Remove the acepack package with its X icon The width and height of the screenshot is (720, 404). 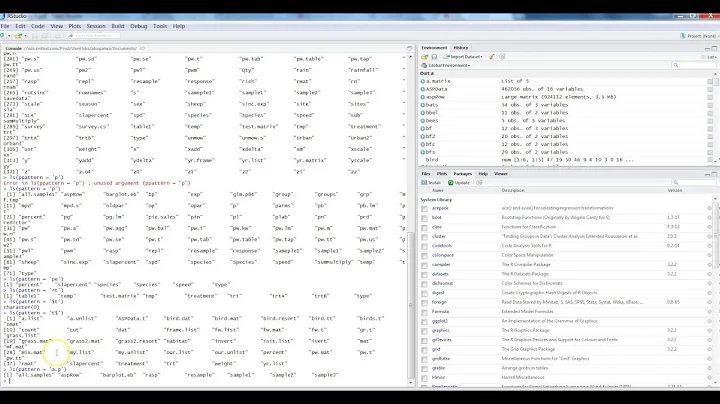709,208
